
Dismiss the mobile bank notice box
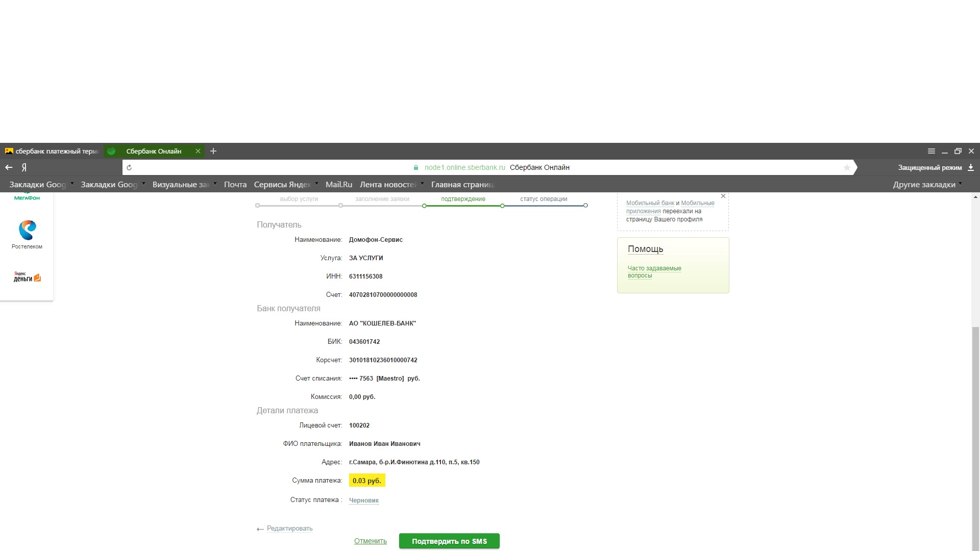point(723,196)
